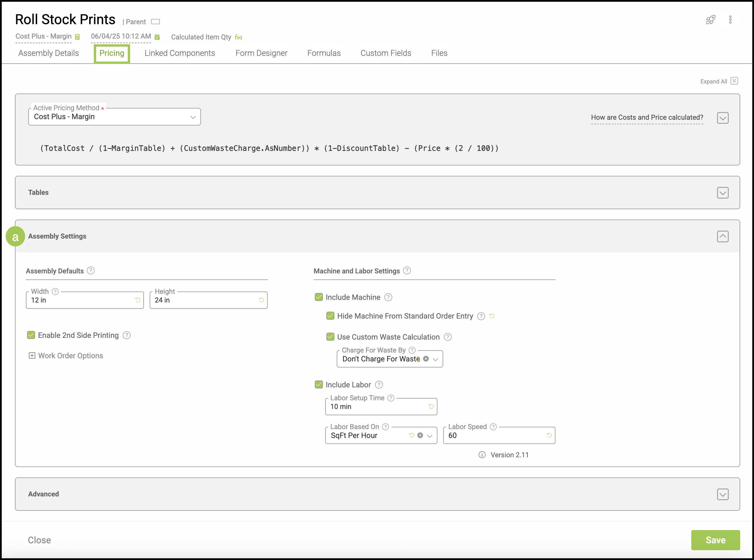The image size is (754, 560).
Task: Toggle the Include Labor checkbox
Action: [319, 385]
